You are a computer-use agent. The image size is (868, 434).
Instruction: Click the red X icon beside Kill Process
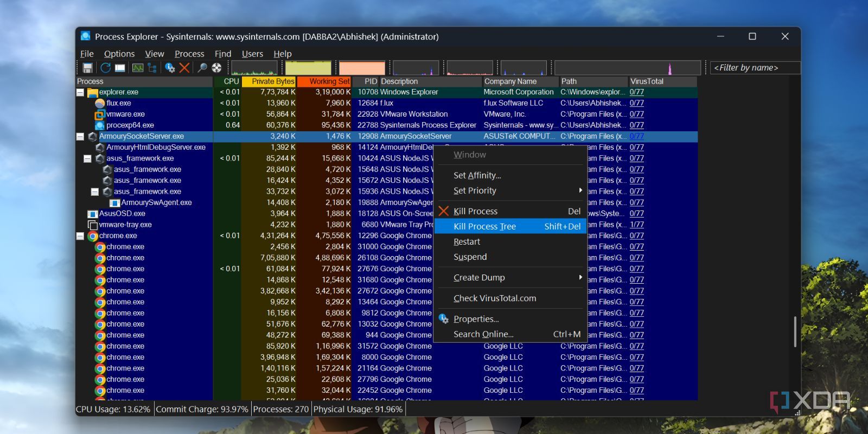tap(444, 211)
